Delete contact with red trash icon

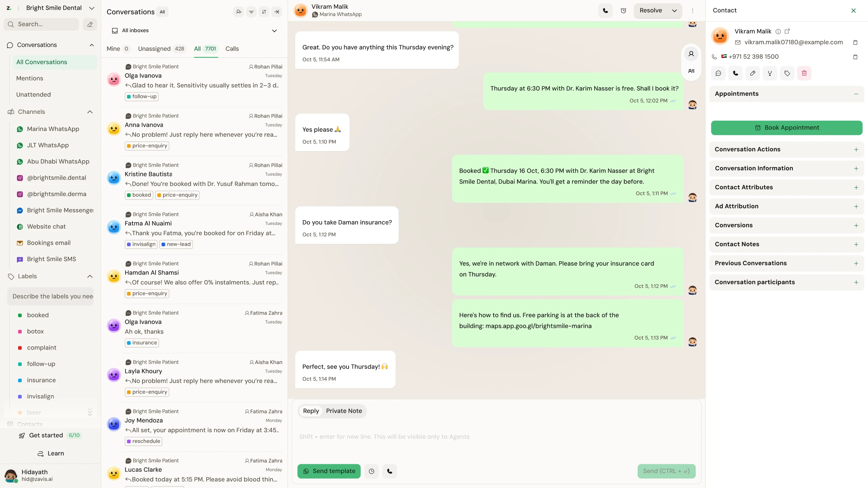pyautogui.click(x=804, y=73)
